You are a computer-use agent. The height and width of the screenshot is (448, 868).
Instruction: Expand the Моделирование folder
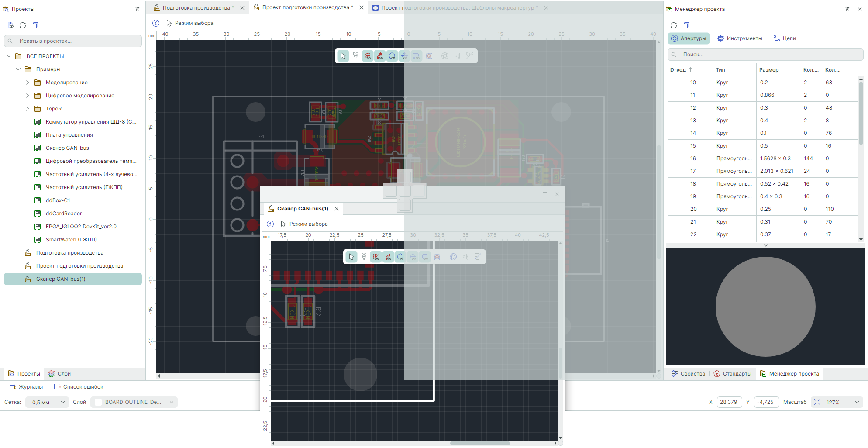(x=28, y=83)
